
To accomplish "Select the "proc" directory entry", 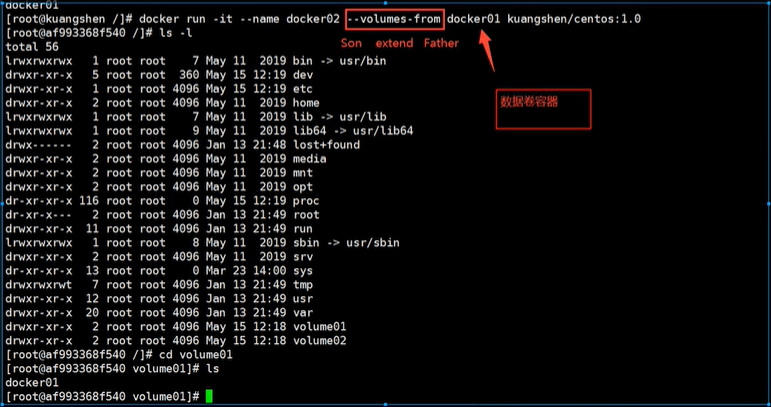I will [x=306, y=201].
